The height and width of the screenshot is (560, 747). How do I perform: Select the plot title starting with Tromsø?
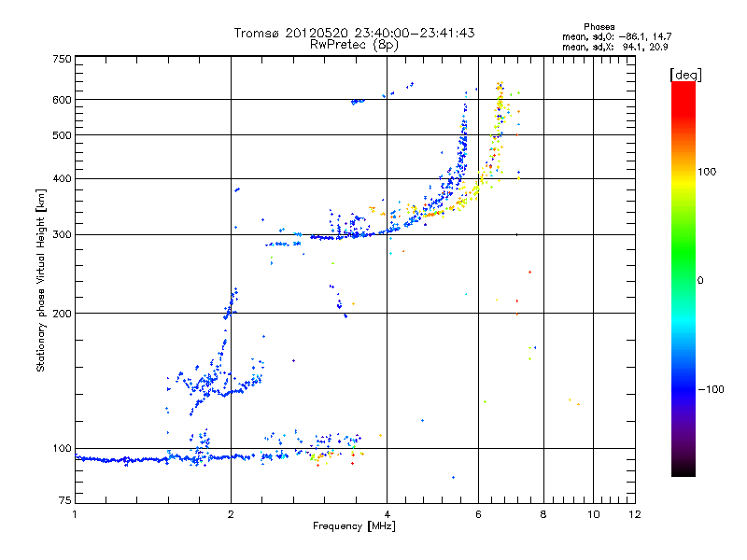point(354,33)
